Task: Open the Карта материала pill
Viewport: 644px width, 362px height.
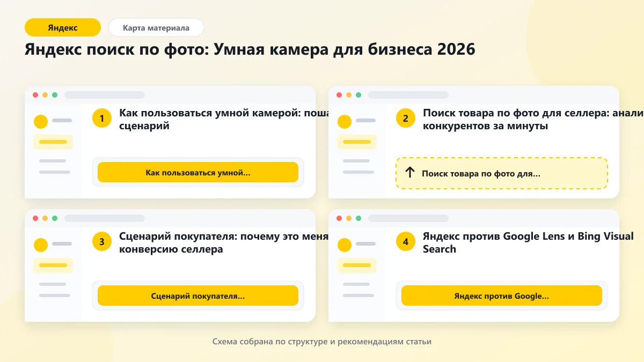Action: click(x=156, y=27)
